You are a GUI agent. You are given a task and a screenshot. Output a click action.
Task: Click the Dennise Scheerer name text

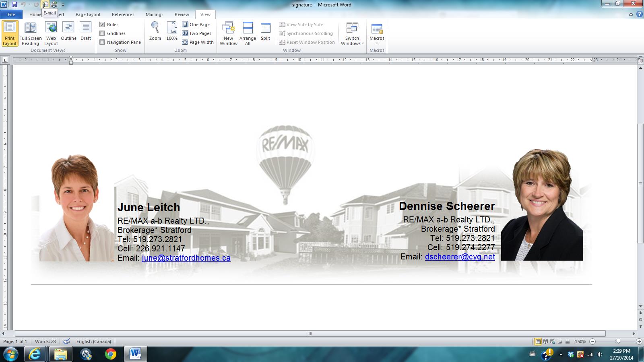coord(447,206)
